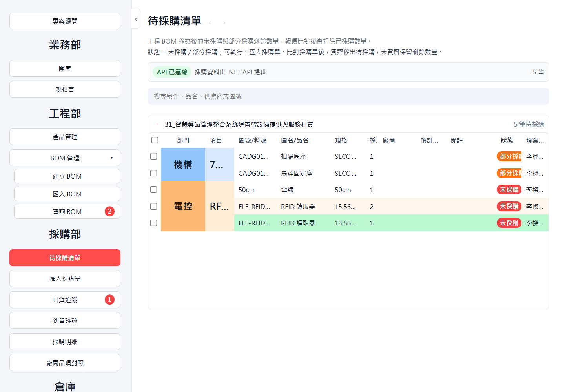Screen dimensions: 565x392
Task: Click the next arrow beside 待採購清單 title
Action: tap(224, 23)
